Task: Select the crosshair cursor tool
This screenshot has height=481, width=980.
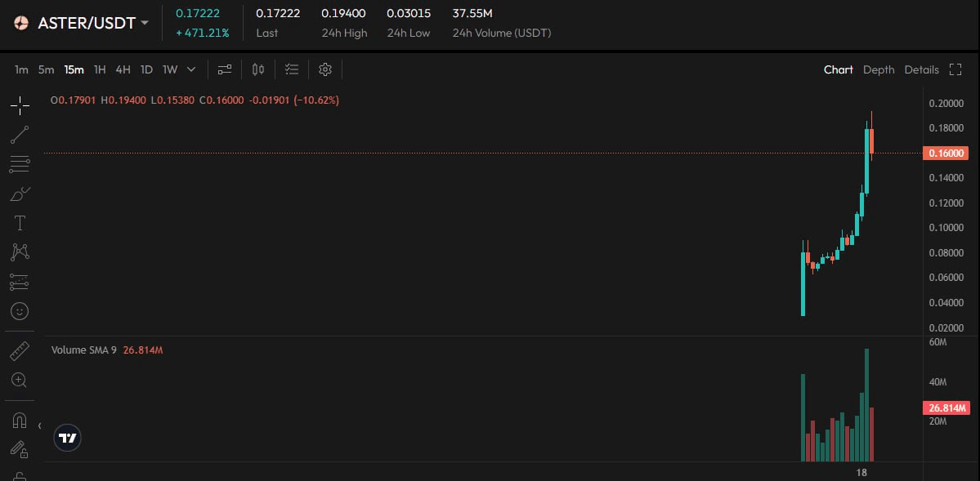Action: pyautogui.click(x=20, y=105)
